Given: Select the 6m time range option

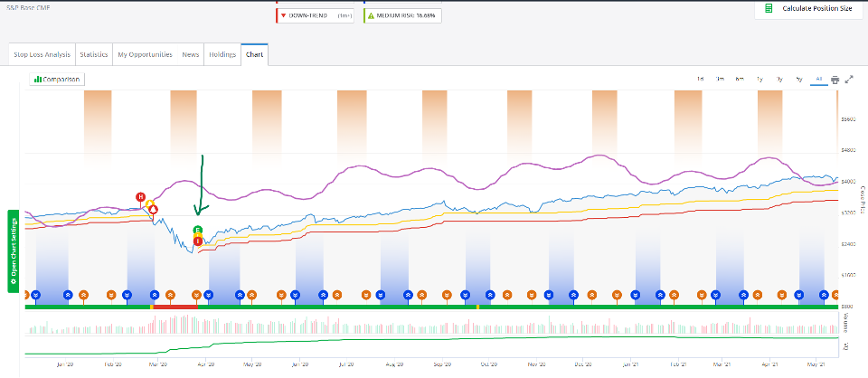Looking at the screenshot, I should pyautogui.click(x=740, y=80).
